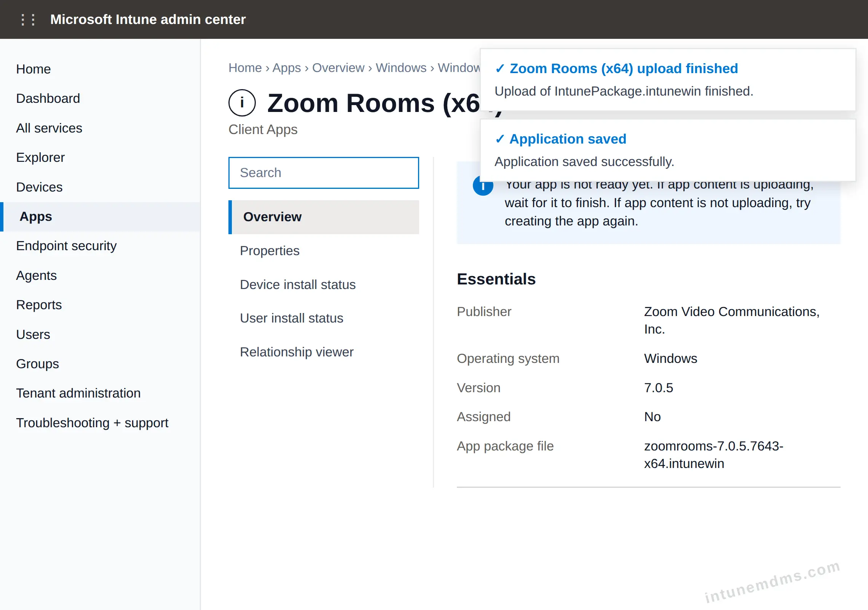The height and width of the screenshot is (610, 868).
Task: Click the App package file label
Action: point(505,446)
